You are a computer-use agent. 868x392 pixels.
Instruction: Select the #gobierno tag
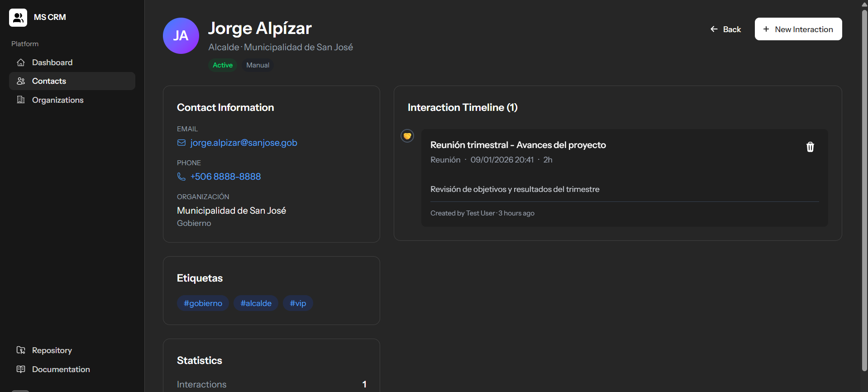(203, 303)
